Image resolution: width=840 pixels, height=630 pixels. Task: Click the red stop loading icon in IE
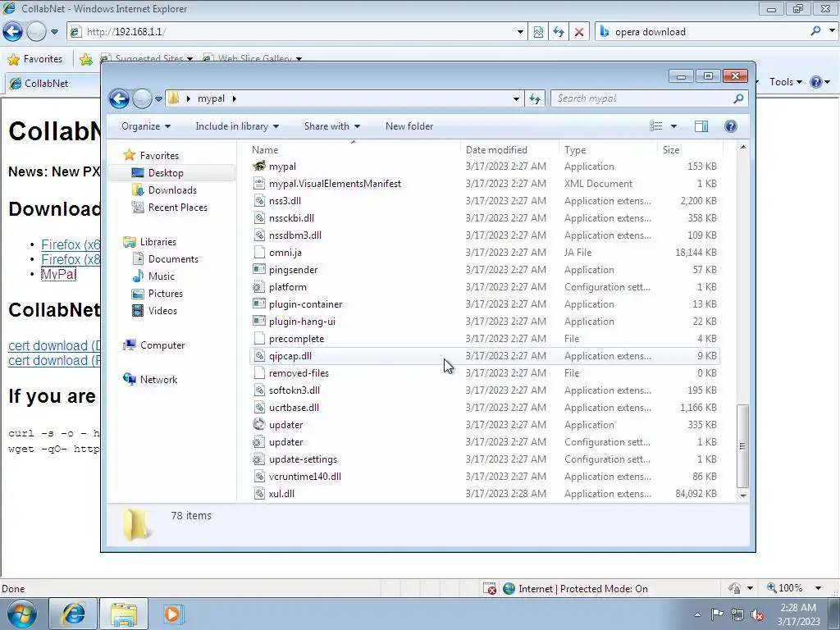(579, 32)
